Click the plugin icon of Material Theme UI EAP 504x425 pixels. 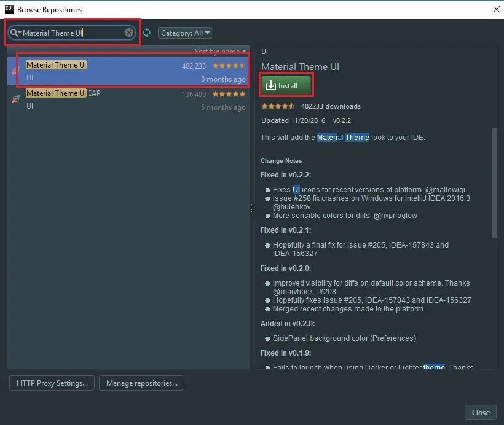[x=16, y=99]
